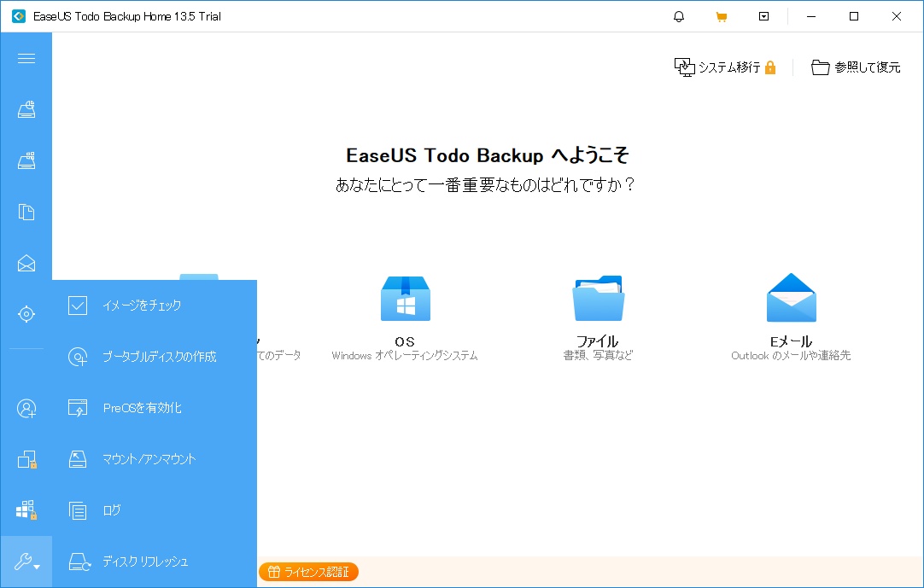924x588 pixels.
Task: Click the mount/unmount drive icon
Action: point(77,459)
